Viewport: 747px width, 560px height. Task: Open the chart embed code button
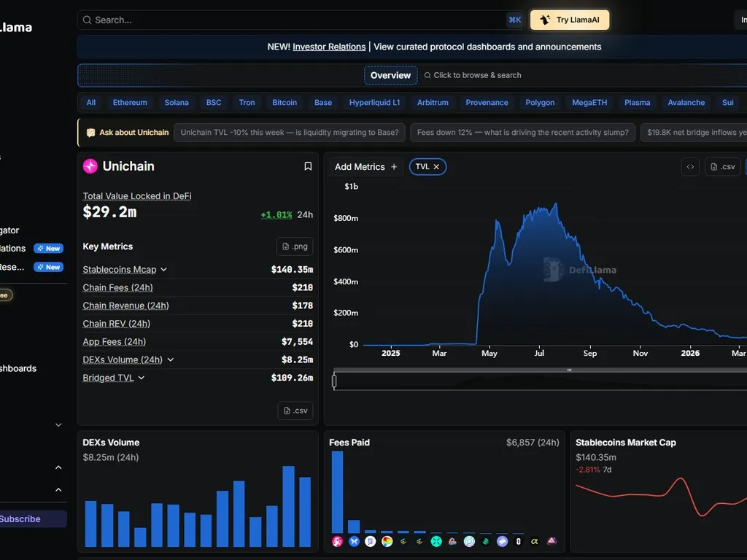click(690, 167)
